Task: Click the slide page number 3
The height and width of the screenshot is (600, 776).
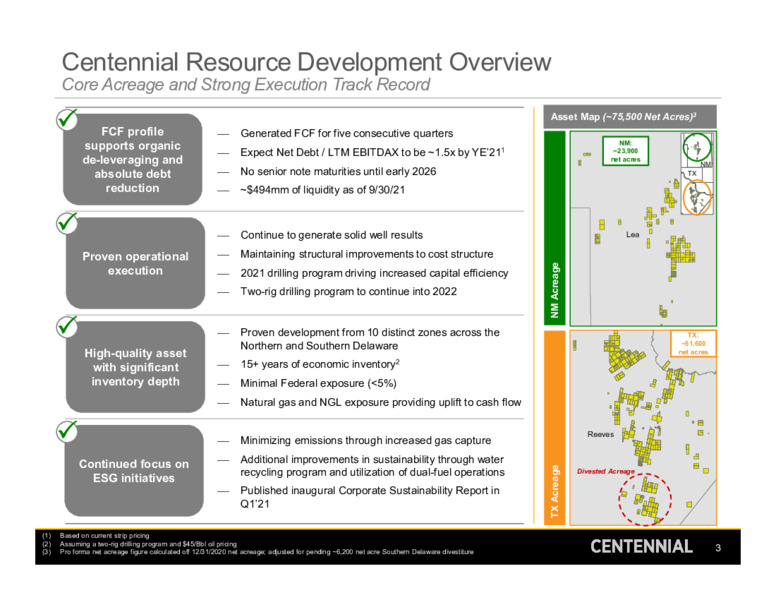Action: (718, 548)
